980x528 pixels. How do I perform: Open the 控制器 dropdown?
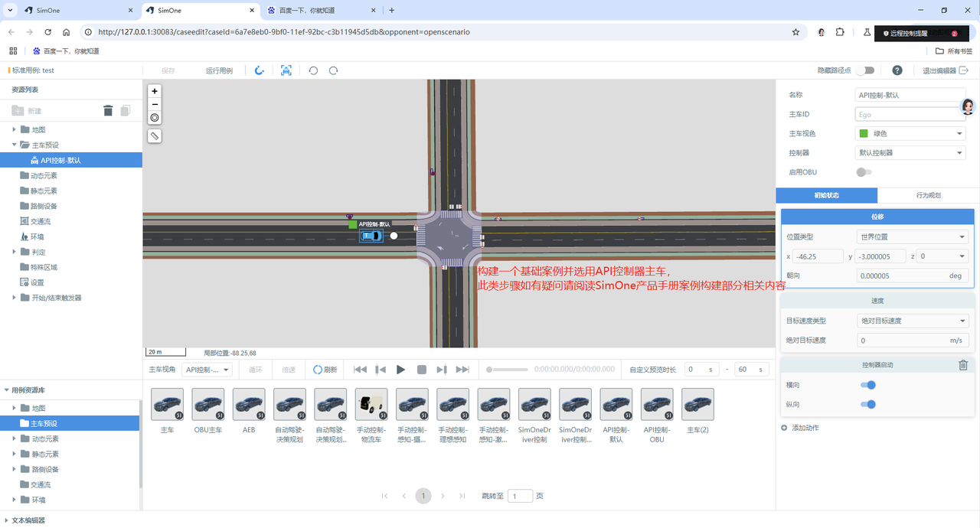[910, 153]
